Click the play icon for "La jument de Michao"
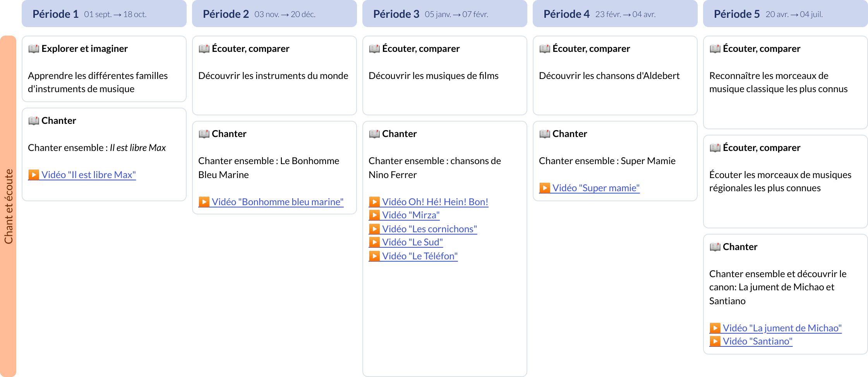The width and height of the screenshot is (868, 377). click(x=715, y=328)
